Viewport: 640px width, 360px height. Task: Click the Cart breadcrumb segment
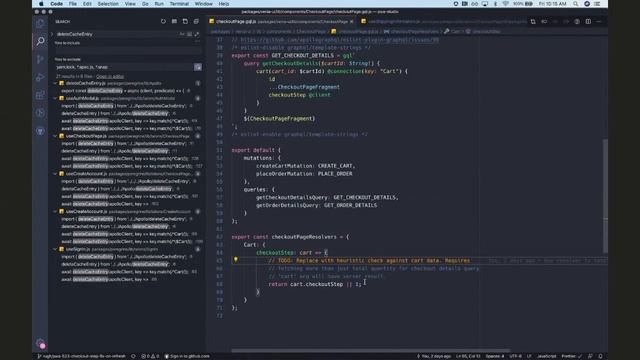coord(453,31)
